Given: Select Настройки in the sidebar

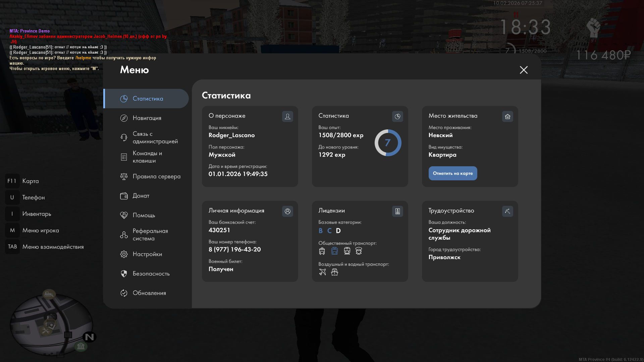Looking at the screenshot, I should point(147,254).
